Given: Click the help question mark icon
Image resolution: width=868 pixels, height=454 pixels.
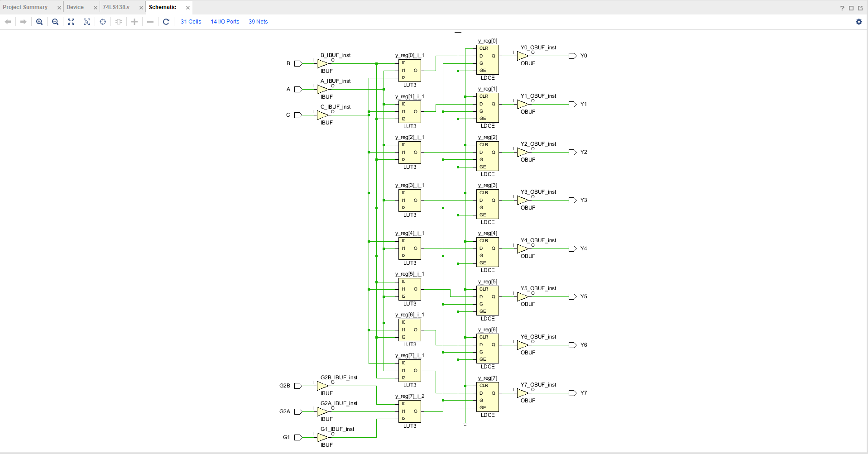Looking at the screenshot, I should coord(841,8).
